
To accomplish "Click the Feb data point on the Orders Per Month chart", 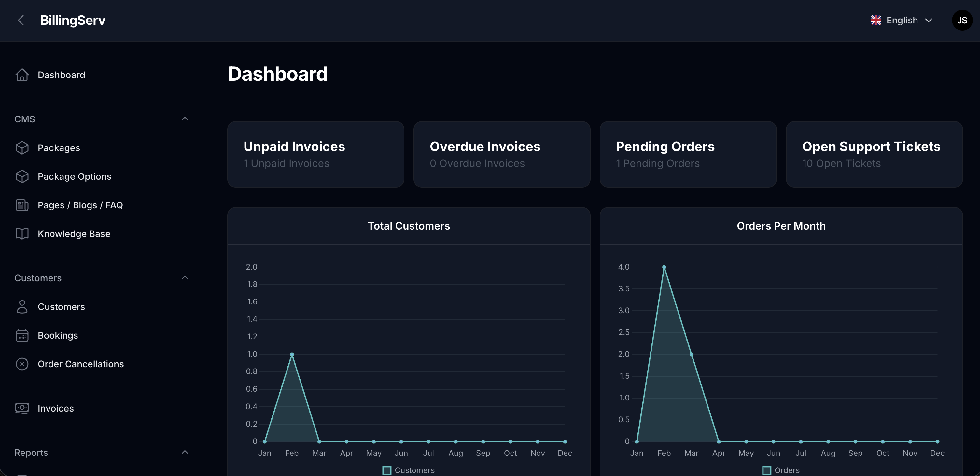I will [x=664, y=267].
